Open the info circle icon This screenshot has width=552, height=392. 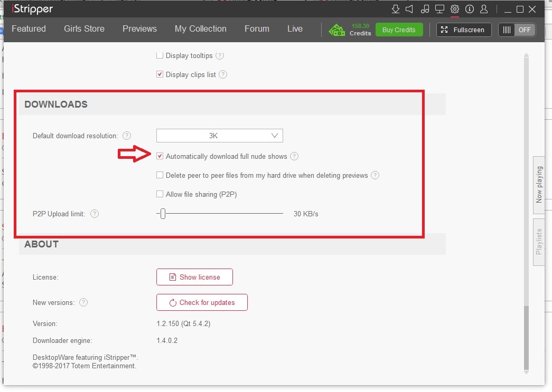click(x=469, y=9)
